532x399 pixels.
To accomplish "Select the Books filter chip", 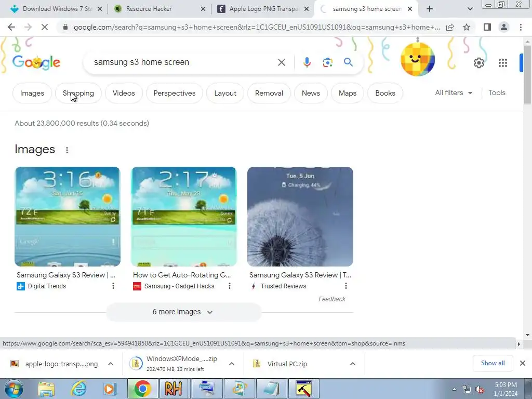I will tap(385, 93).
